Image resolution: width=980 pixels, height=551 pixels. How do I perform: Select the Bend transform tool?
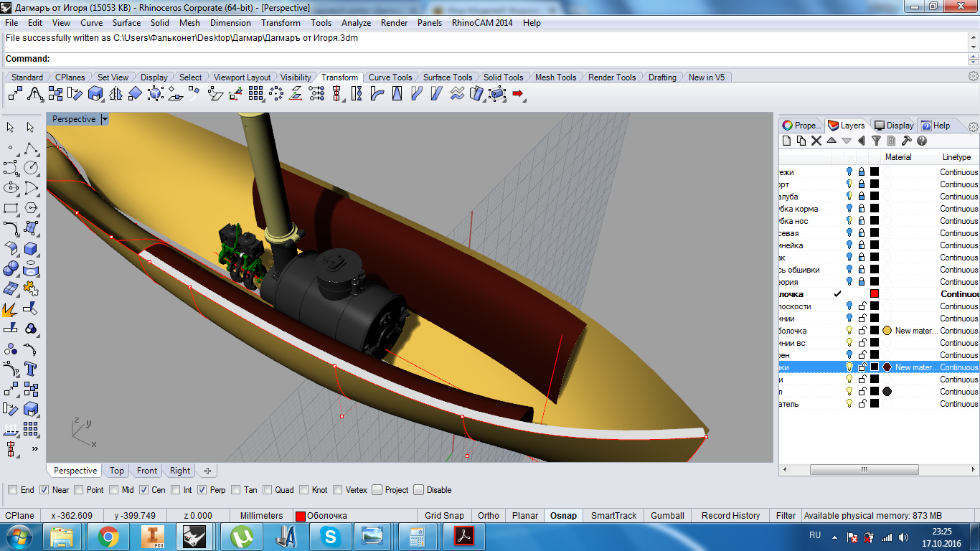(377, 93)
